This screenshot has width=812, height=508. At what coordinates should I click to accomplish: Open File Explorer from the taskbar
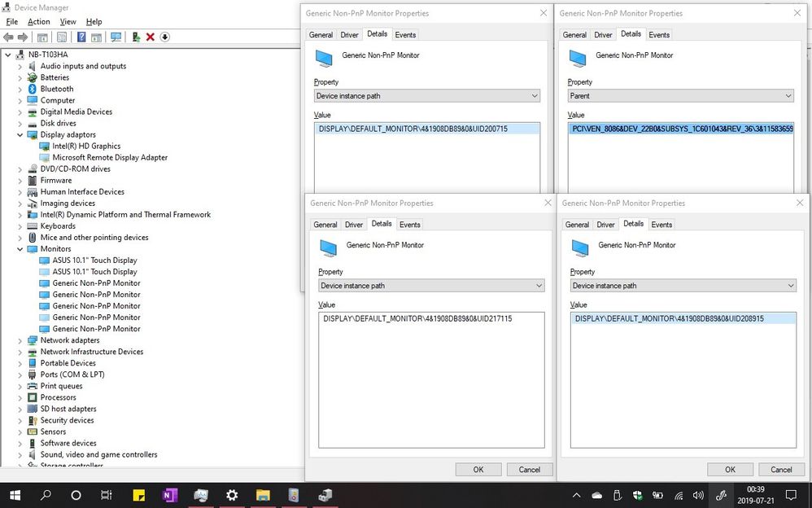coord(263,495)
